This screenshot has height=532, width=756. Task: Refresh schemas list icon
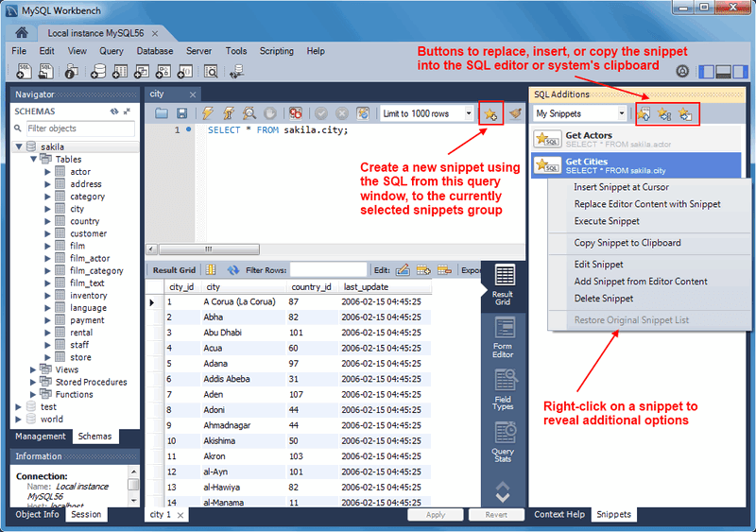[x=114, y=112]
